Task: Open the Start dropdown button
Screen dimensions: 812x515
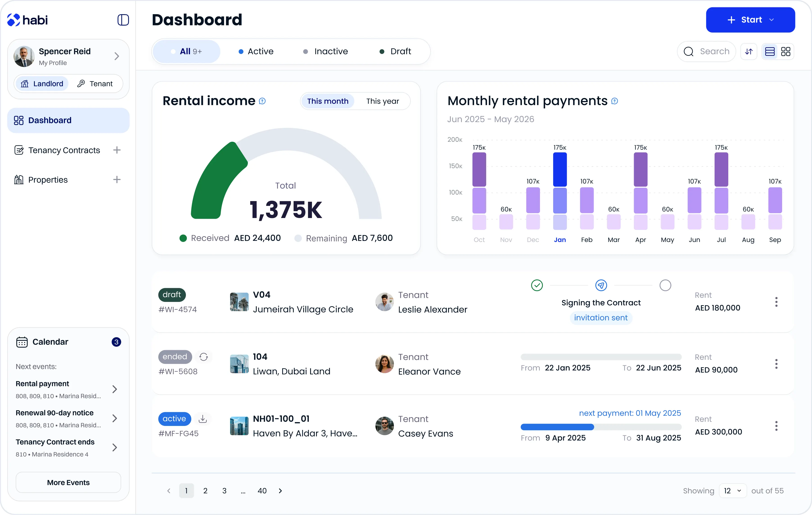Action: 750,20
